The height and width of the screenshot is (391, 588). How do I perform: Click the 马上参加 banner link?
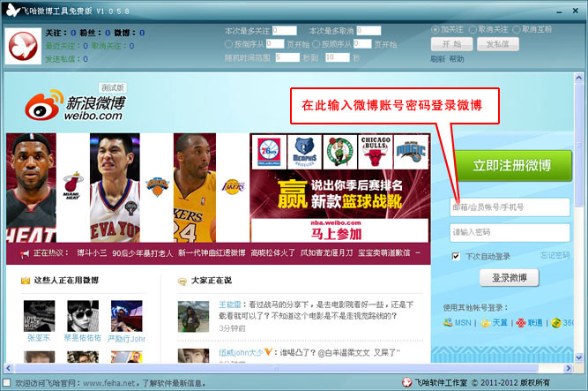336,234
